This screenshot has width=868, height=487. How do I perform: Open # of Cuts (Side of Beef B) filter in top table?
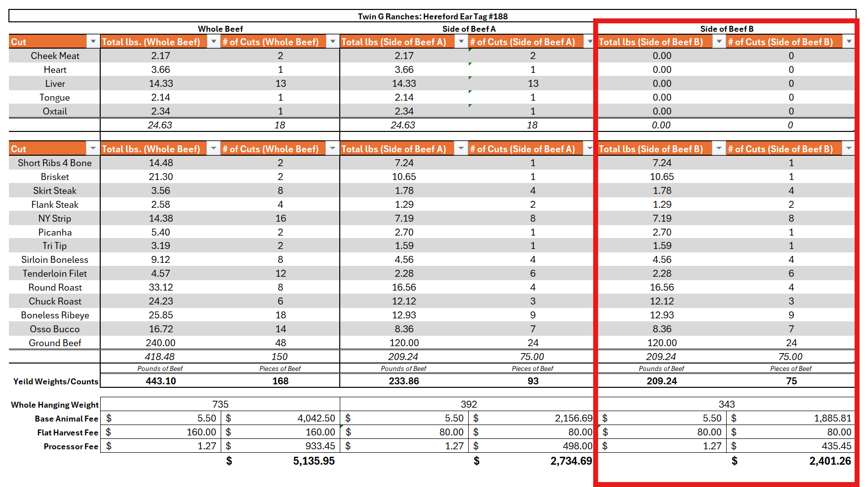tap(849, 42)
